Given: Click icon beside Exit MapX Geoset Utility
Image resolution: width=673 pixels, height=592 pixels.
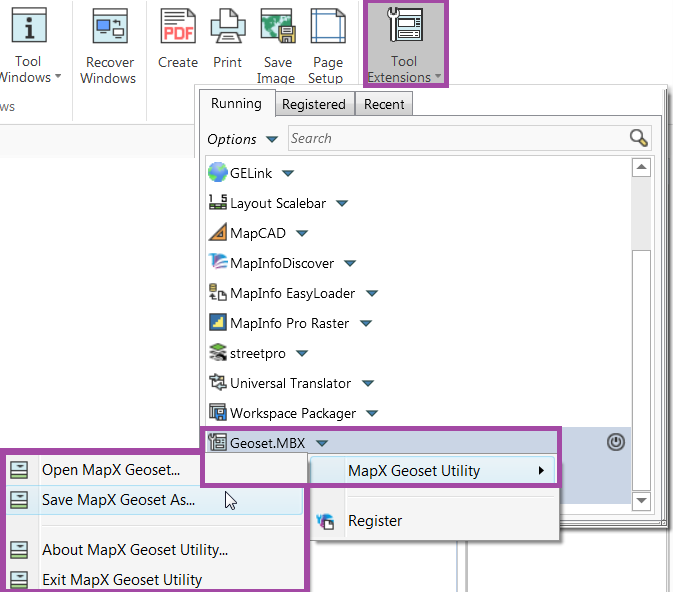Looking at the screenshot, I should click(x=19, y=580).
